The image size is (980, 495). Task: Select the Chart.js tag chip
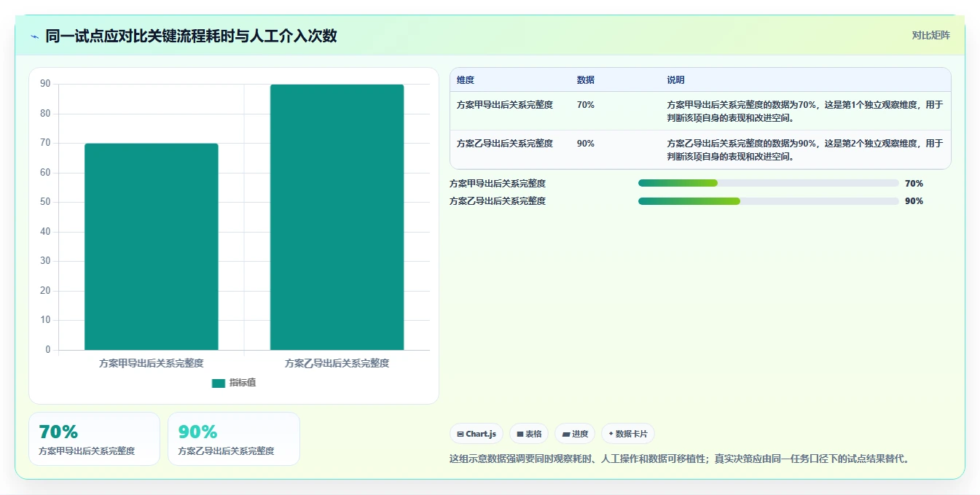pos(477,434)
